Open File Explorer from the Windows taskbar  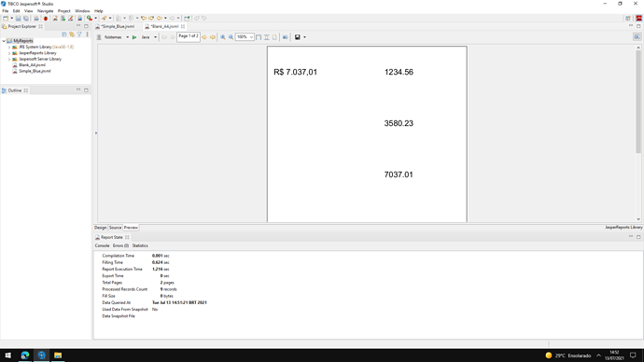click(x=58, y=355)
